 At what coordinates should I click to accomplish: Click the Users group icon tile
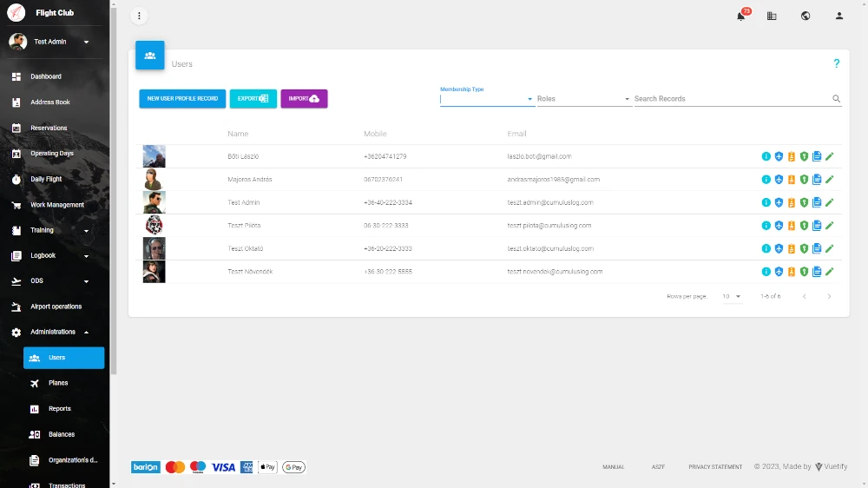point(150,56)
